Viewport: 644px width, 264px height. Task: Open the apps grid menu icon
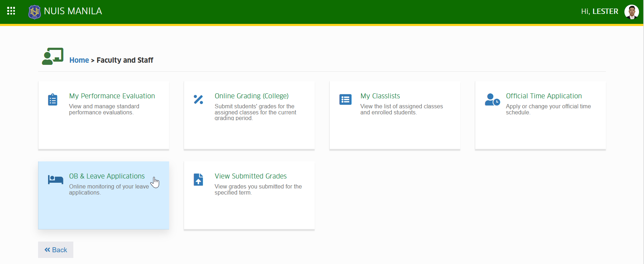coord(11,11)
